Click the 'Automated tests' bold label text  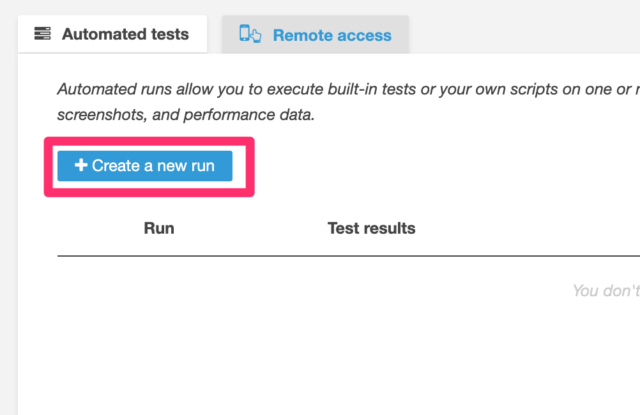click(125, 34)
